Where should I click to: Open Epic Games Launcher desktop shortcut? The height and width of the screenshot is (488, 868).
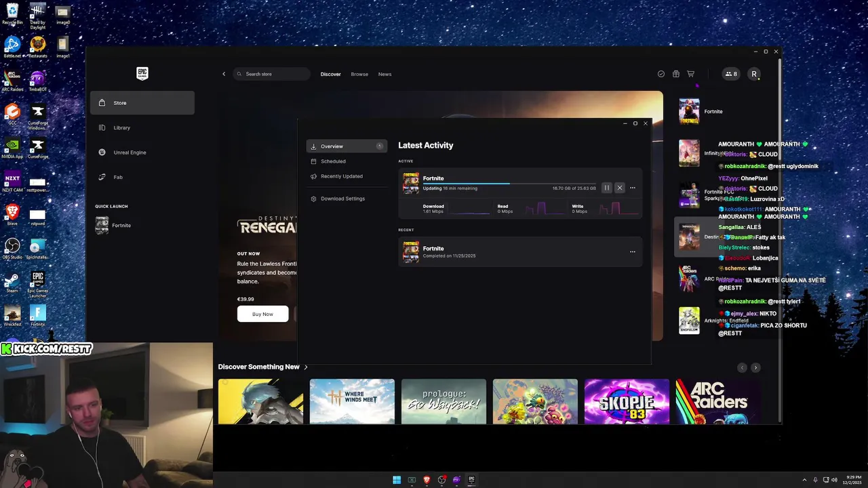pos(38,285)
